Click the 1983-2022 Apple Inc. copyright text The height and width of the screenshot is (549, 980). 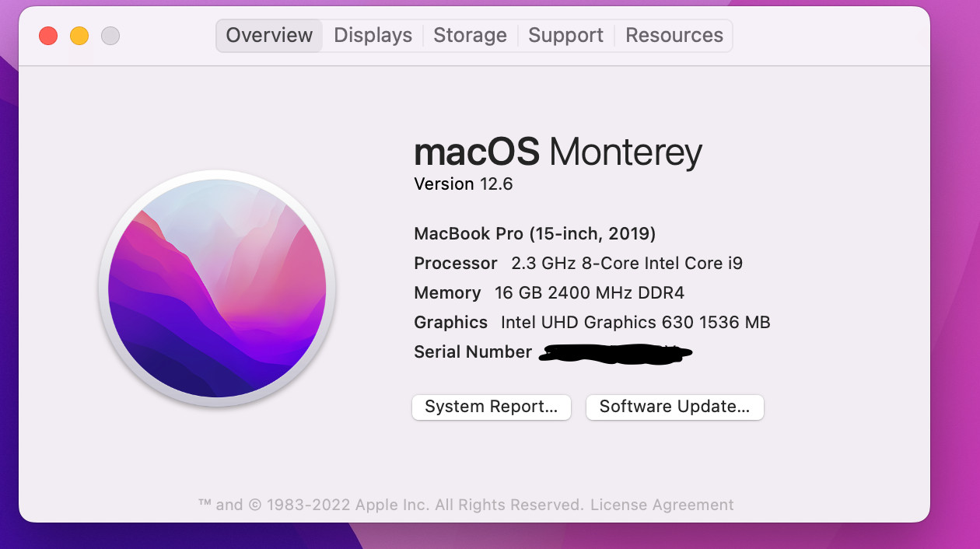point(390,505)
